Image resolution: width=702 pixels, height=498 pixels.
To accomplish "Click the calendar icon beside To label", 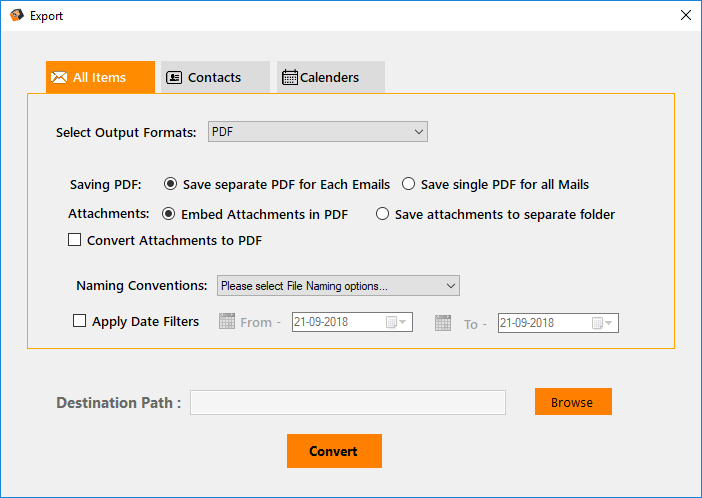I will 443,322.
